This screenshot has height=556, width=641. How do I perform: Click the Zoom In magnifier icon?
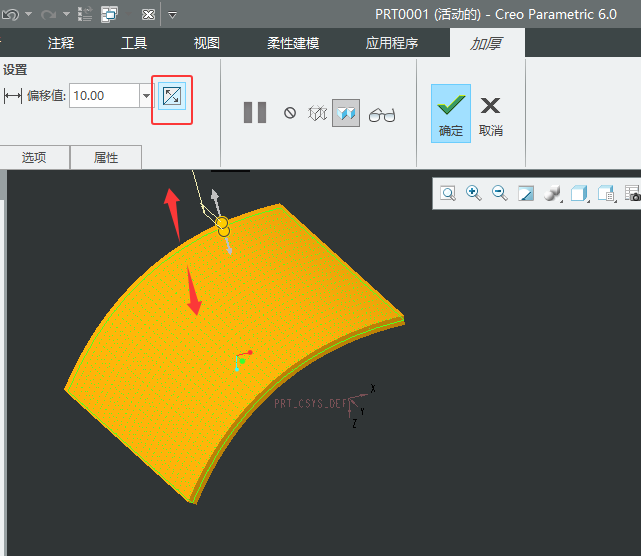coord(473,193)
